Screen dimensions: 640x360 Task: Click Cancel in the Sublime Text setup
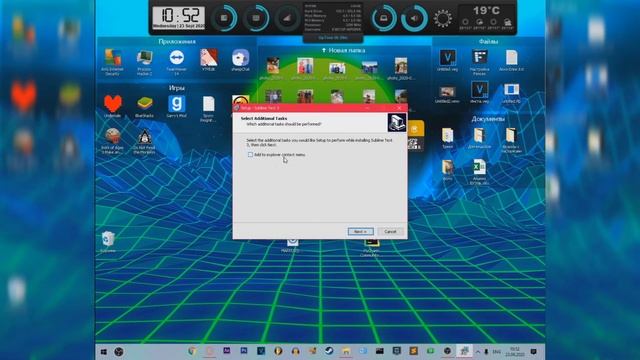tap(390, 231)
